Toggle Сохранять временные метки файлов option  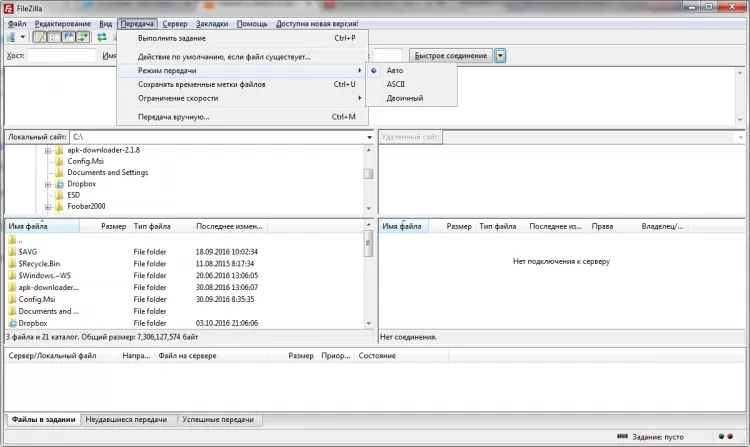[x=243, y=84]
